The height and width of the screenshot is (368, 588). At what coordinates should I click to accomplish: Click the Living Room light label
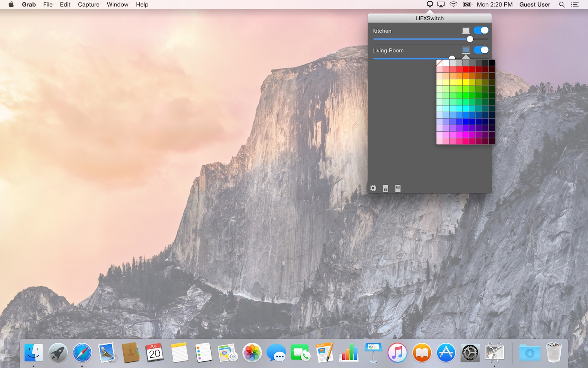pyautogui.click(x=388, y=50)
